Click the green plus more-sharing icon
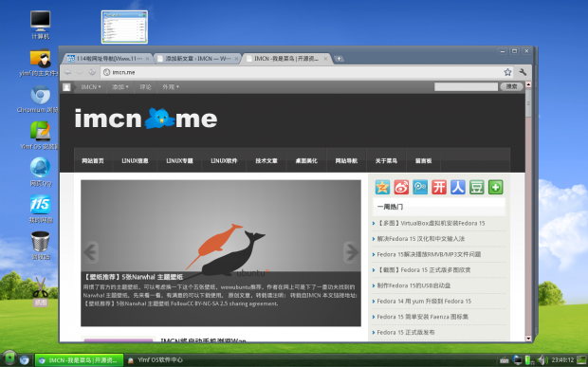 point(495,187)
